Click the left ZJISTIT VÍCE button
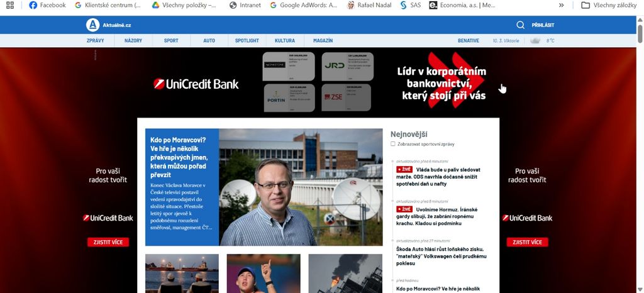This screenshot has height=293, width=644. tap(108, 242)
